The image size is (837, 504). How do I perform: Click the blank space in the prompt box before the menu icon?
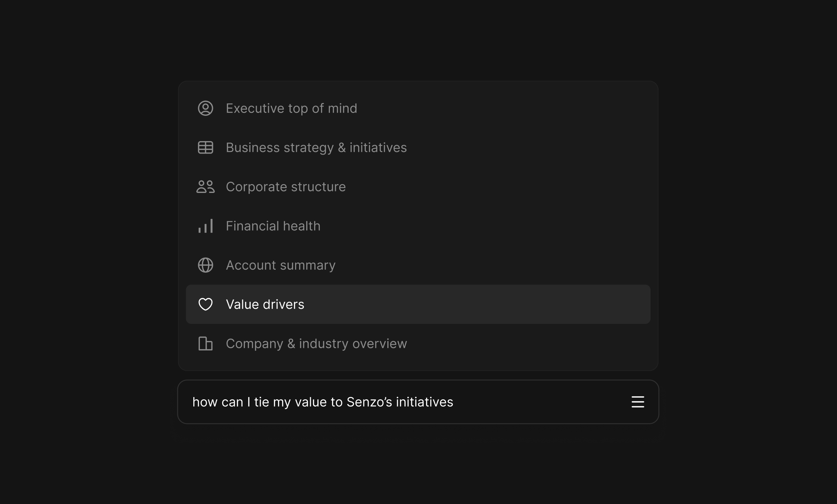(x=544, y=402)
